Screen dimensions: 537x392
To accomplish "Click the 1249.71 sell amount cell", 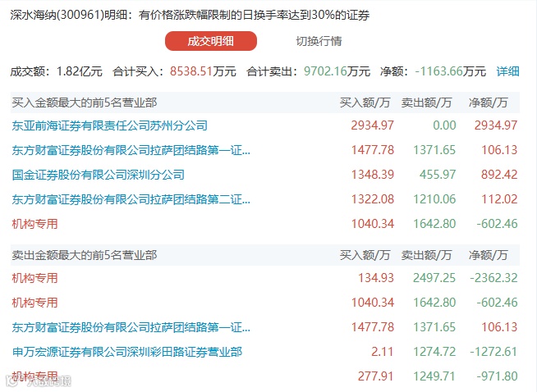I will pyautogui.click(x=434, y=376).
